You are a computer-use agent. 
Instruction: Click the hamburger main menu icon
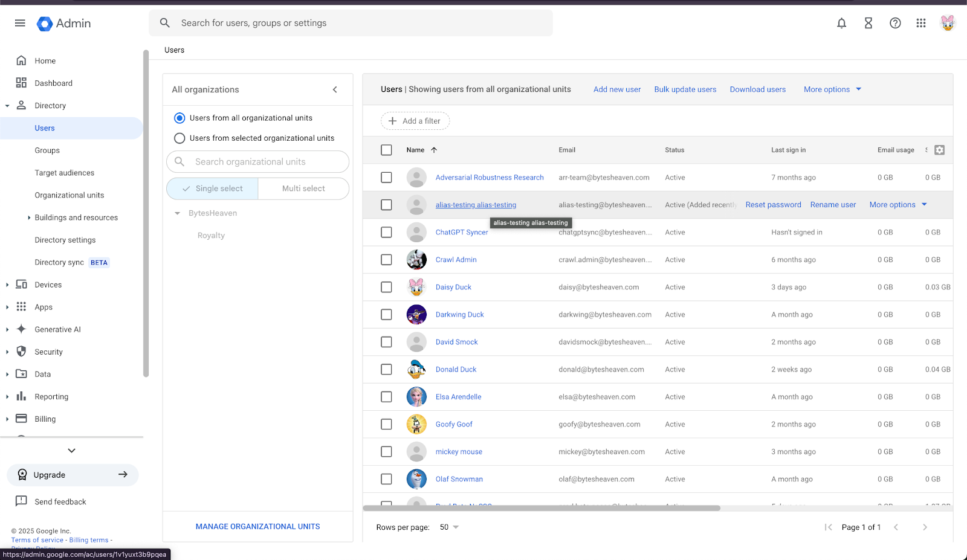20,23
